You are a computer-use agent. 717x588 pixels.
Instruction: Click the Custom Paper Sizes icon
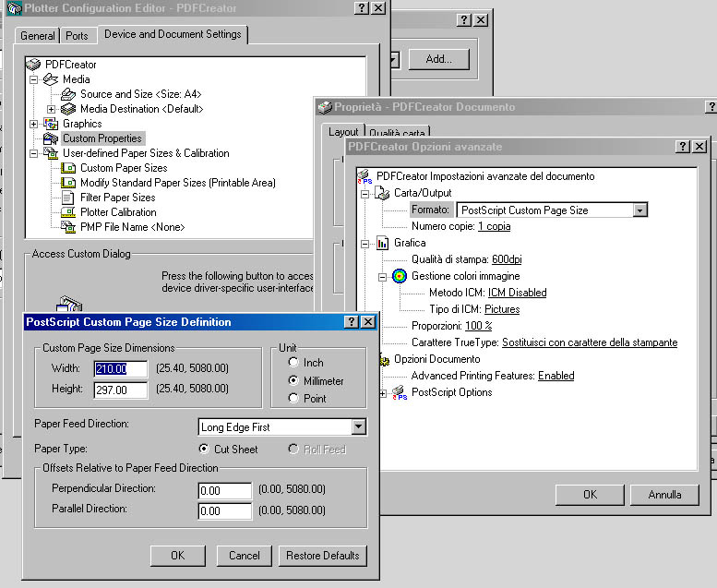click(68, 168)
